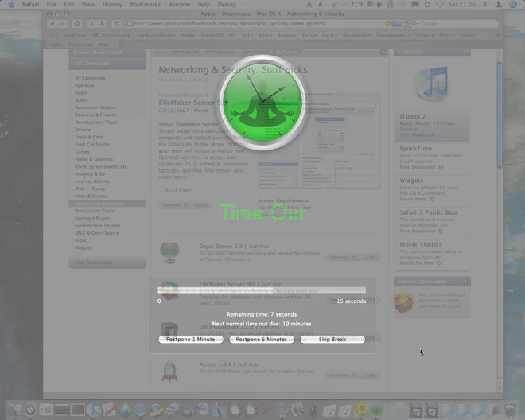
Task: Select Development Tools category
Action: pos(96,122)
